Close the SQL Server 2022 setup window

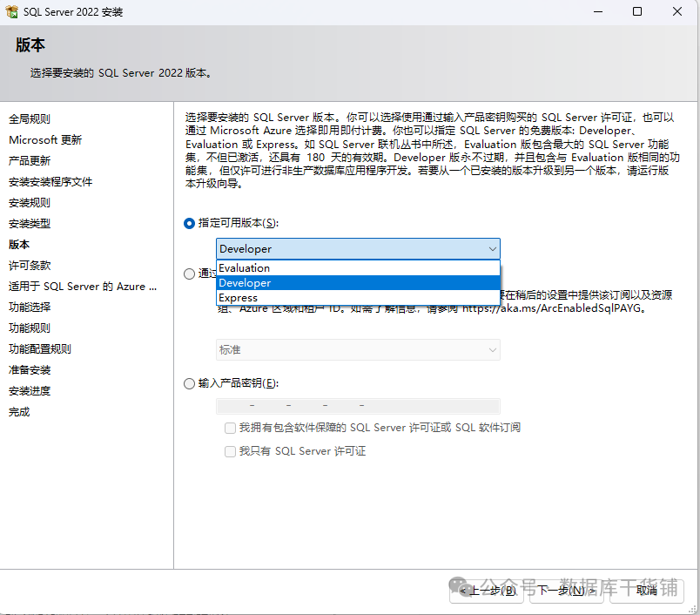[x=677, y=12]
